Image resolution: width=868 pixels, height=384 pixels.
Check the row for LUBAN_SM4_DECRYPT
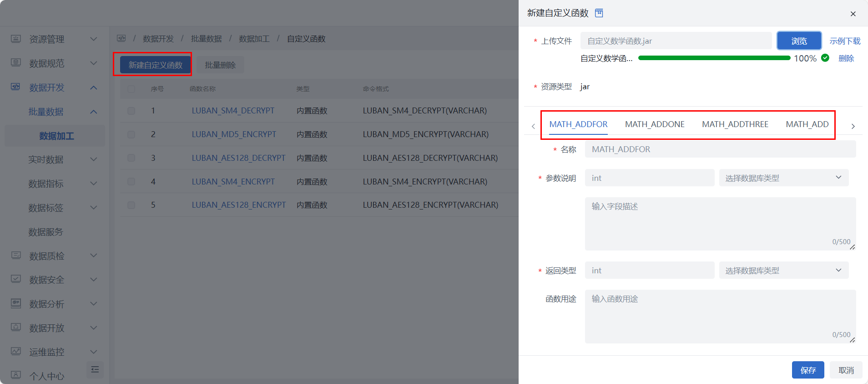(x=131, y=111)
